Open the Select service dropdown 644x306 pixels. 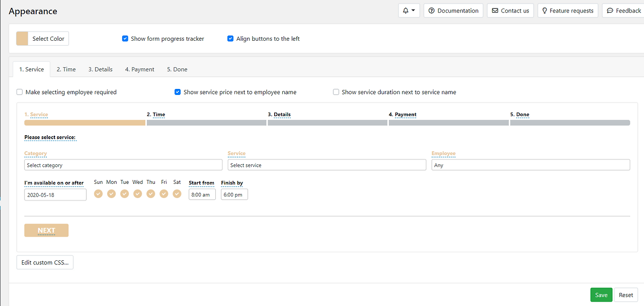tap(327, 165)
